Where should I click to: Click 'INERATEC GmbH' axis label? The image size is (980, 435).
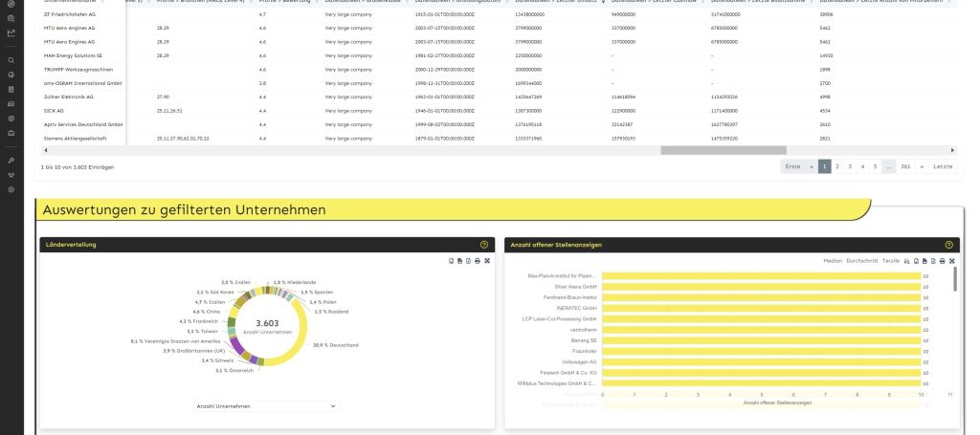click(577, 308)
